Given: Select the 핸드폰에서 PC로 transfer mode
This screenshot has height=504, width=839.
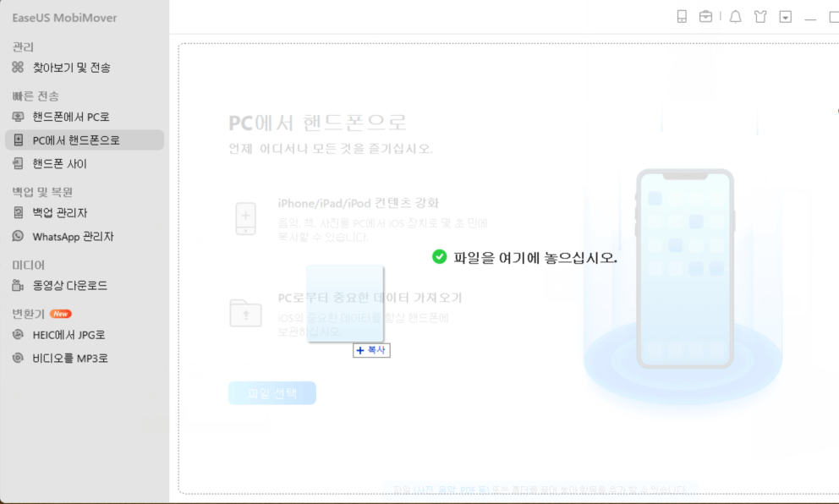Looking at the screenshot, I should pos(70,117).
